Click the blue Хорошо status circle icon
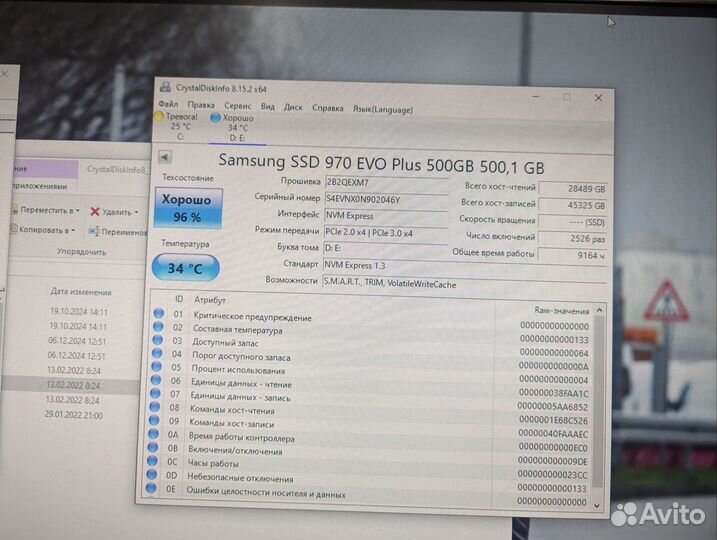Image resolution: width=717 pixels, height=540 pixels. 215,118
